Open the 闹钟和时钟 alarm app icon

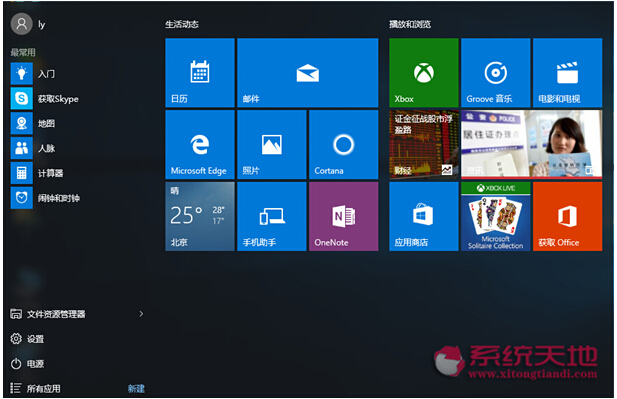pyautogui.click(x=22, y=198)
